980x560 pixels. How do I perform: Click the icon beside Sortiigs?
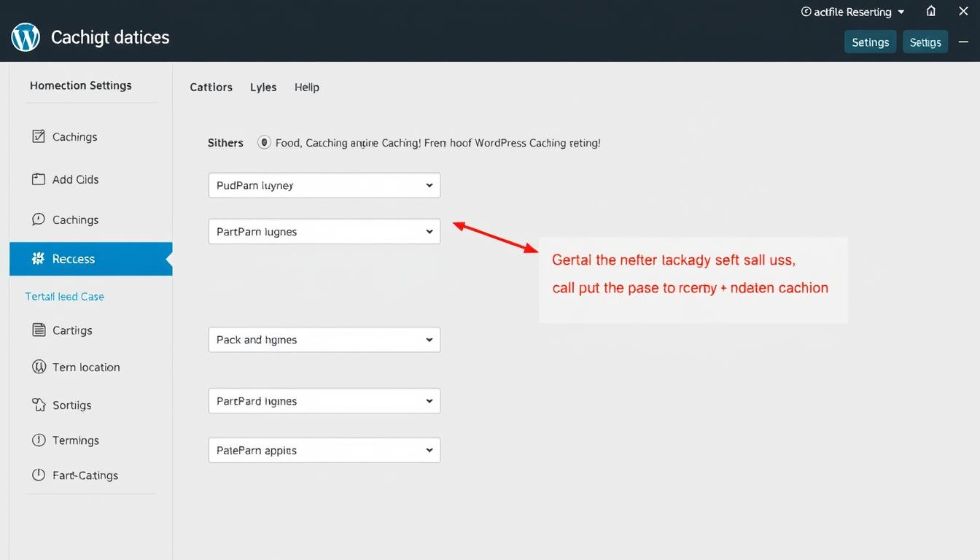(x=39, y=405)
